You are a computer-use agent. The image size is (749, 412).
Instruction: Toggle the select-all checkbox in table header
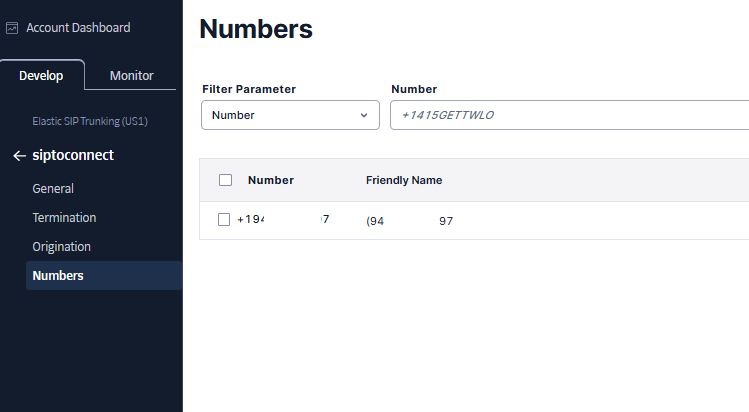point(225,180)
